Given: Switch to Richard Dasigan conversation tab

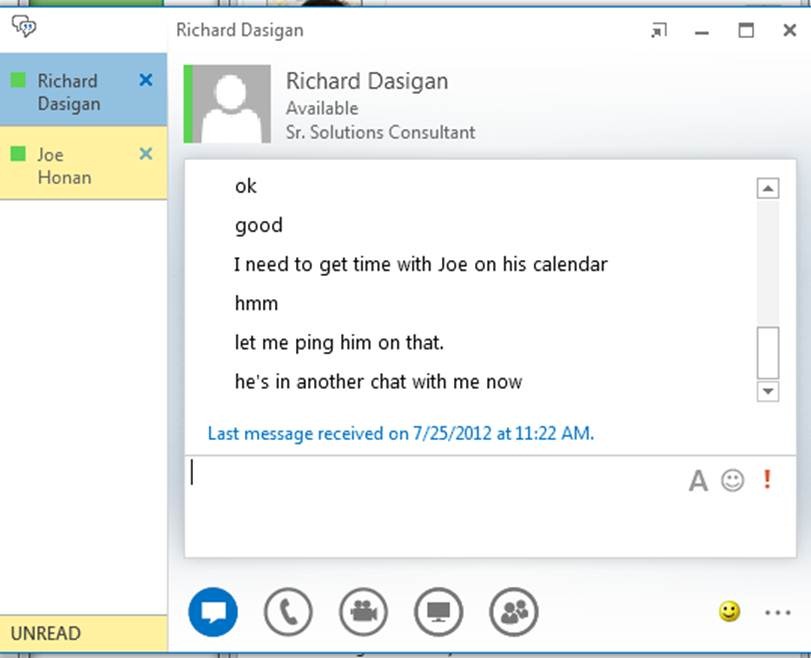Looking at the screenshot, I should coord(68,92).
